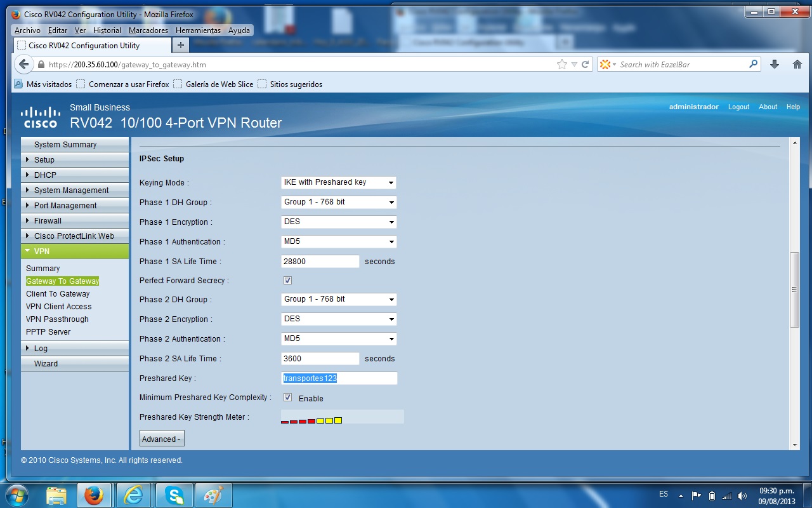Image resolution: width=812 pixels, height=508 pixels.
Task: Show hidden tray icons arrow
Action: click(681, 496)
